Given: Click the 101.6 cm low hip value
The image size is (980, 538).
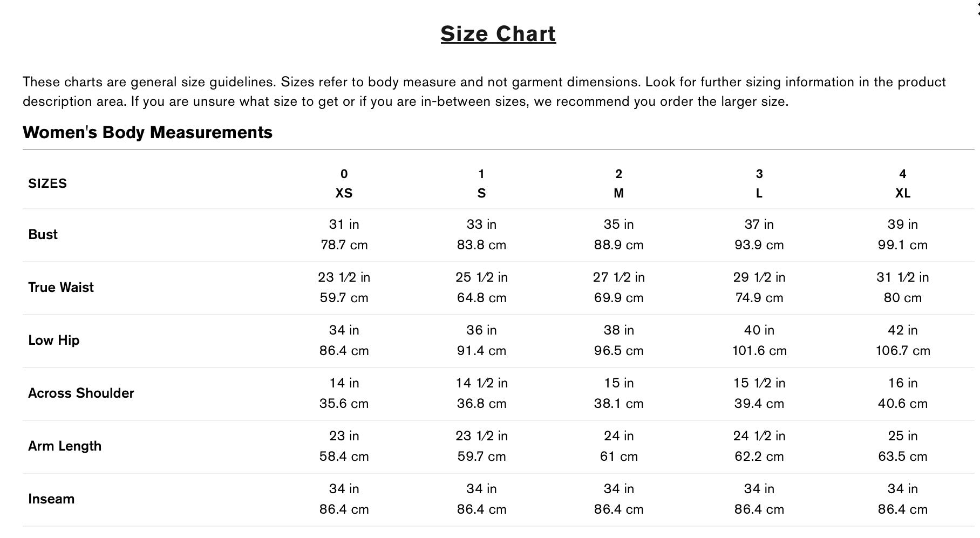Looking at the screenshot, I should (759, 351).
